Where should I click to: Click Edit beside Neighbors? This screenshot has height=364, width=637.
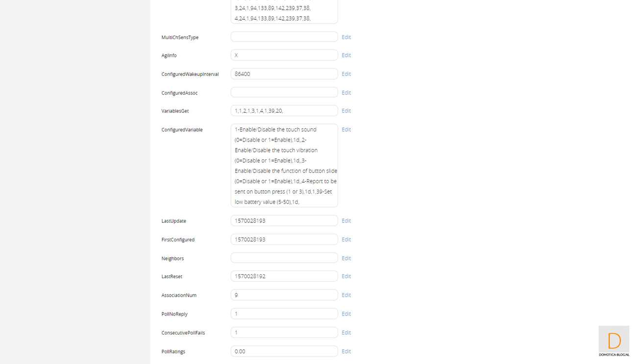(346, 258)
